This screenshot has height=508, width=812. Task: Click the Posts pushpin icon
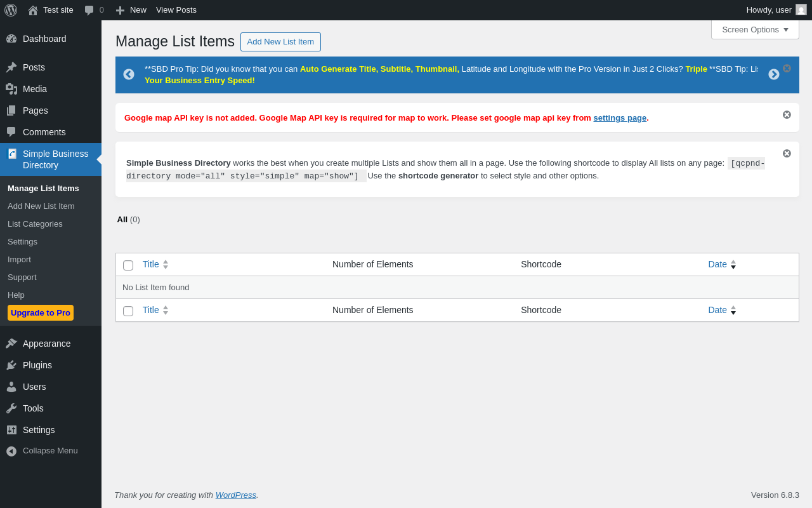(11, 67)
